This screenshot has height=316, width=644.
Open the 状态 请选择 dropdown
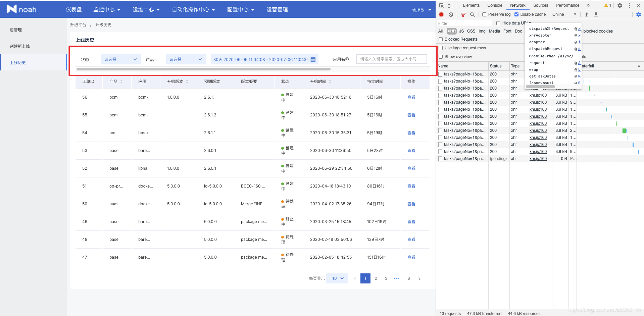[x=121, y=59]
